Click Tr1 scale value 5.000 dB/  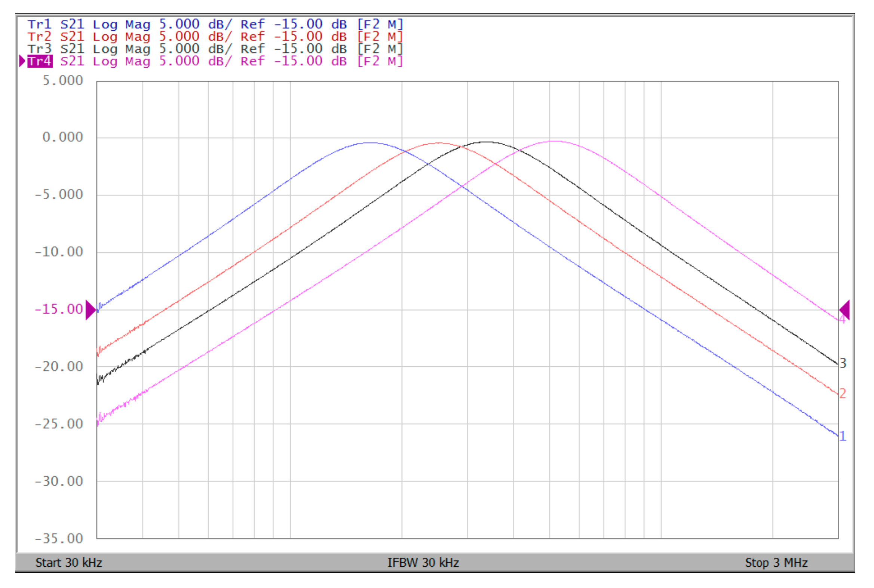point(196,25)
